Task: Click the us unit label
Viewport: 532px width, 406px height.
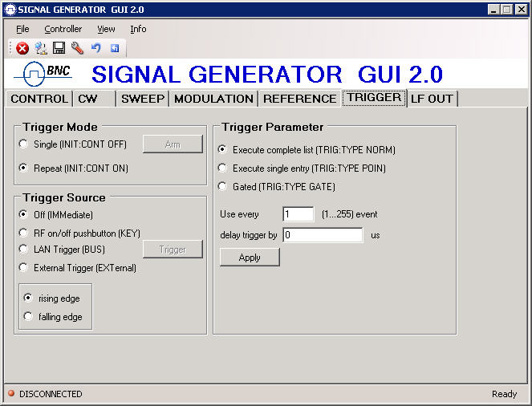Action: (376, 235)
